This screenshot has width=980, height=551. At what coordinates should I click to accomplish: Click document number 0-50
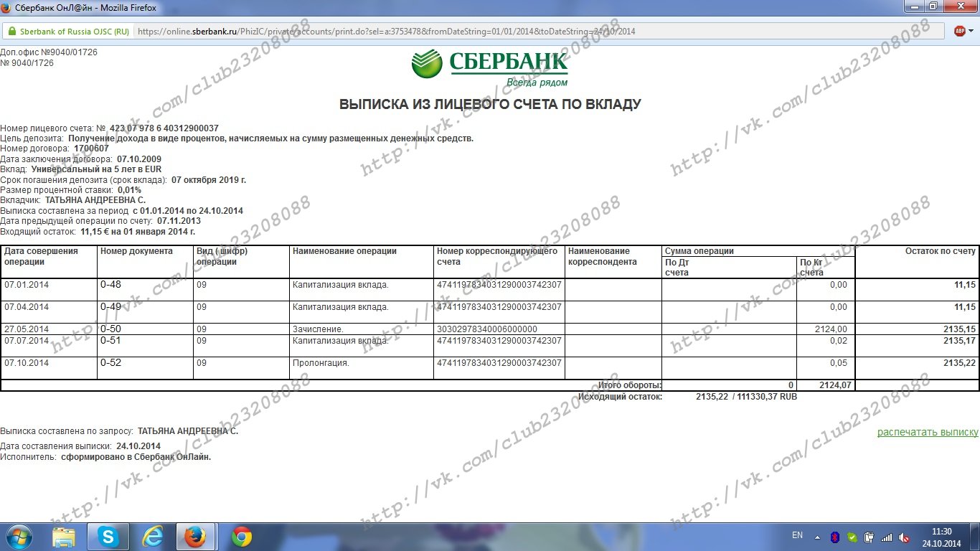(110, 329)
